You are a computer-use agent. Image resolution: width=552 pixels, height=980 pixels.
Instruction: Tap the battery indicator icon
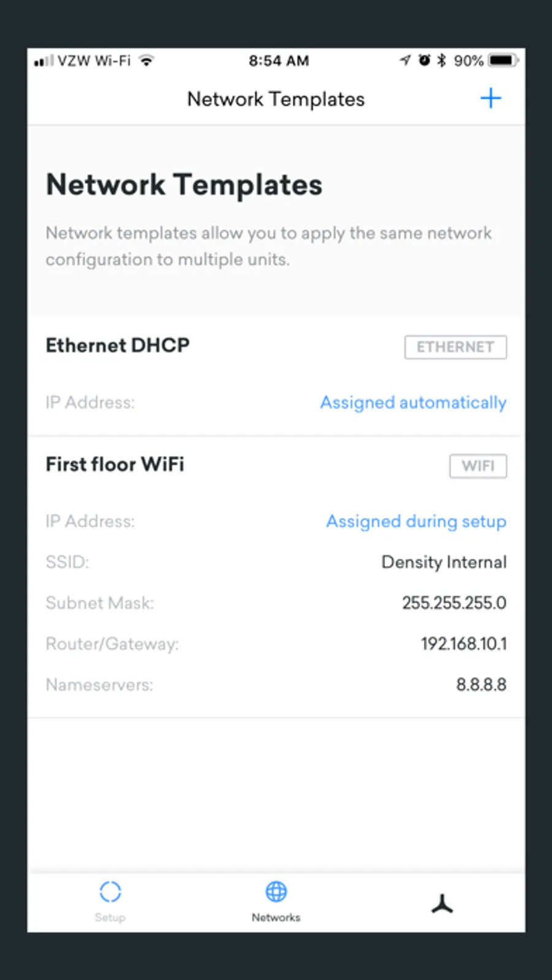[503, 61]
